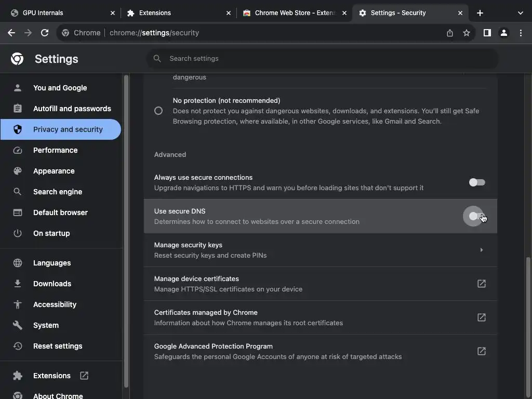Image resolution: width=532 pixels, height=399 pixels.
Task: Click the share page icon
Action: [x=450, y=33]
